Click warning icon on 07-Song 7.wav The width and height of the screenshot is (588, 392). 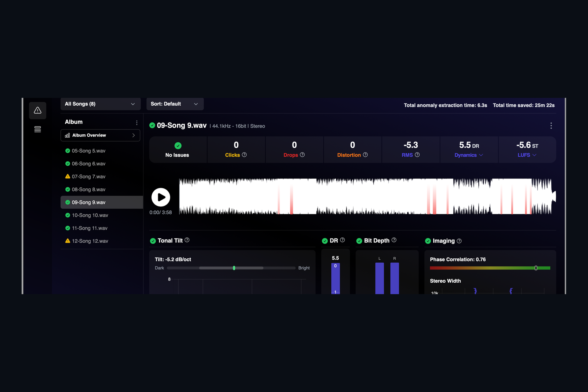click(68, 176)
